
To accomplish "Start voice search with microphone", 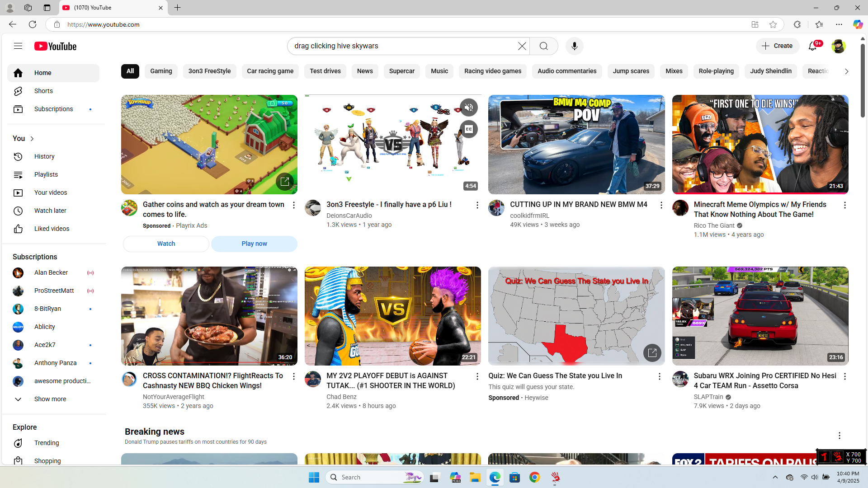I will (x=574, y=46).
